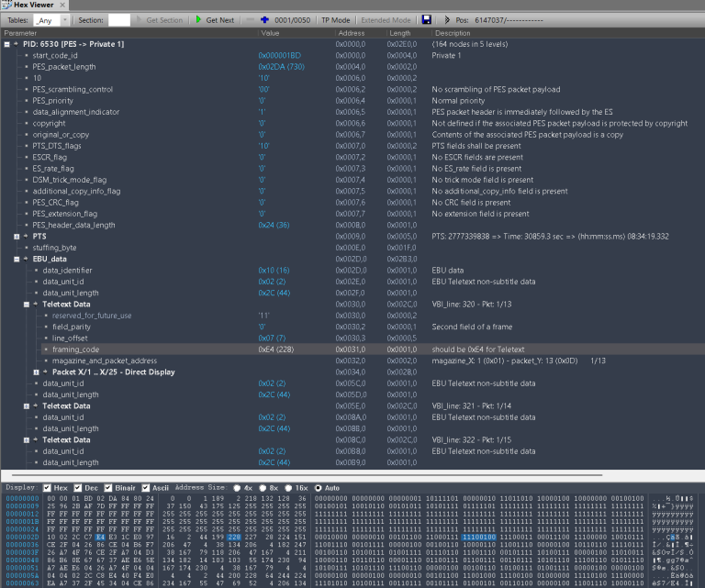Click the Section input field
The height and width of the screenshot is (588, 705).
pos(119,20)
